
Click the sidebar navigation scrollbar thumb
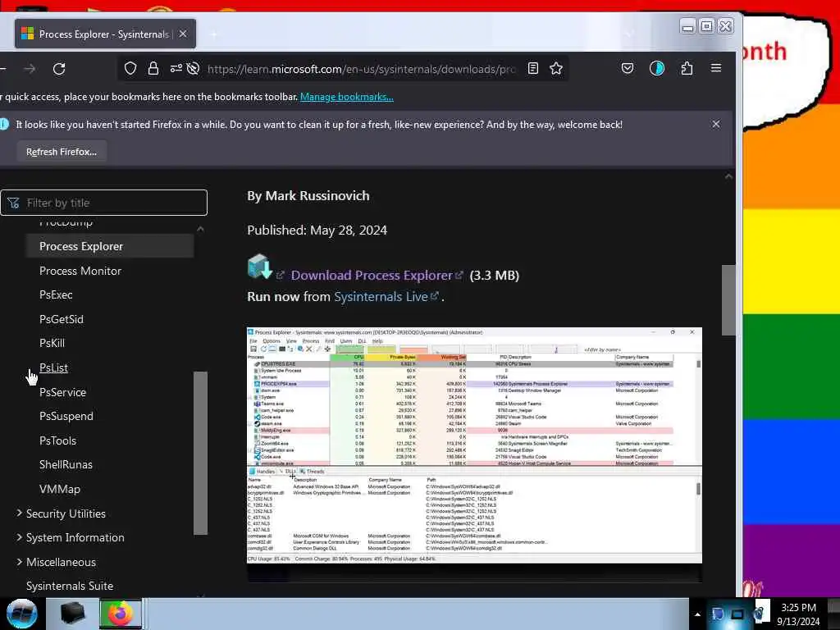click(x=200, y=453)
